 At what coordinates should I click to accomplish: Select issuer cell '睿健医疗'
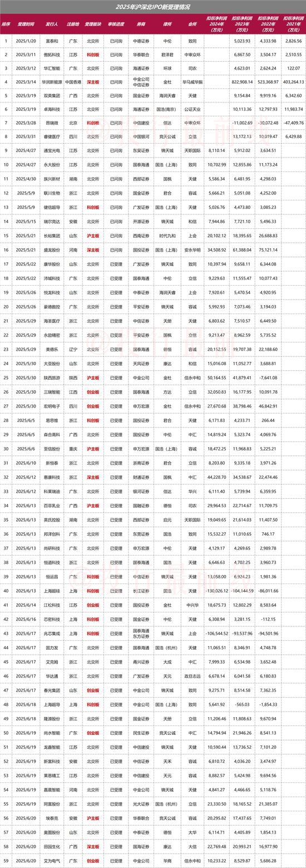52,136
